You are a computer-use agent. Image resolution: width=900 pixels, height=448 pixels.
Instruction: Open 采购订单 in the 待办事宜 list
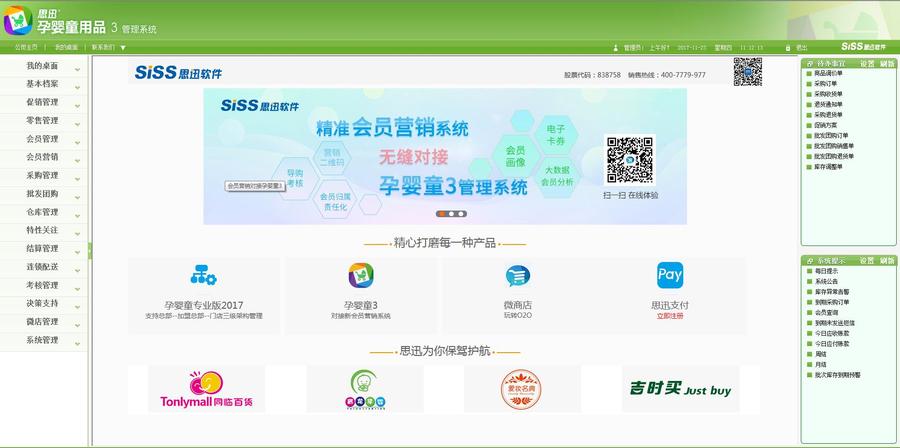pos(828,83)
